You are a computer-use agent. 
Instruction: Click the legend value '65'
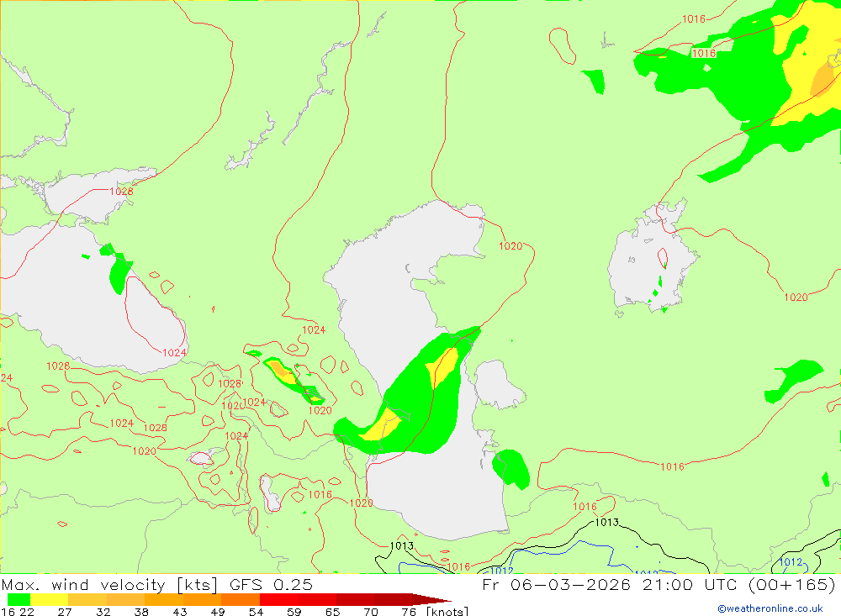[332, 611]
